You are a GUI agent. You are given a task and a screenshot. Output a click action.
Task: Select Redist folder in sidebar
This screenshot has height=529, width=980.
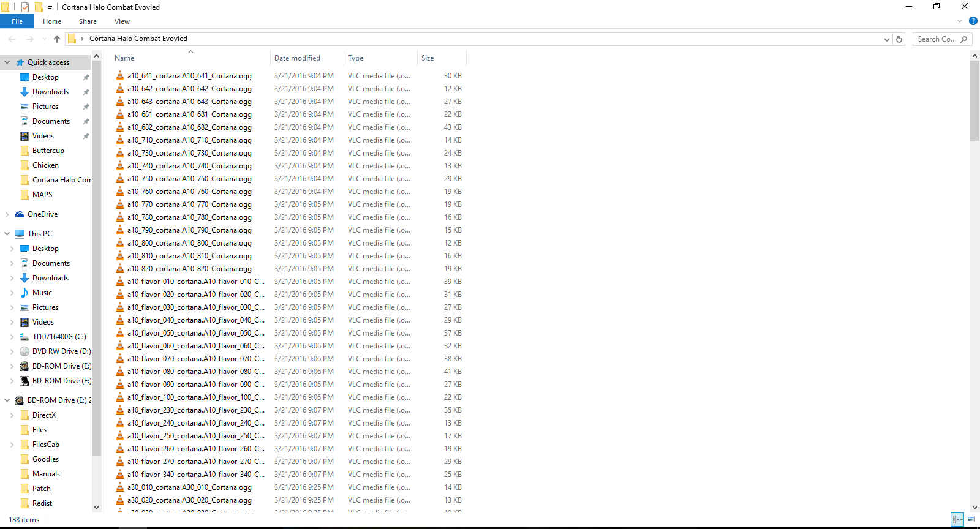(42, 503)
